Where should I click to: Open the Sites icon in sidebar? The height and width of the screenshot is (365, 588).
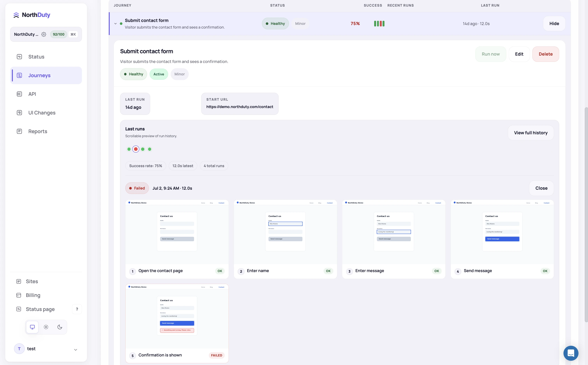tap(19, 281)
